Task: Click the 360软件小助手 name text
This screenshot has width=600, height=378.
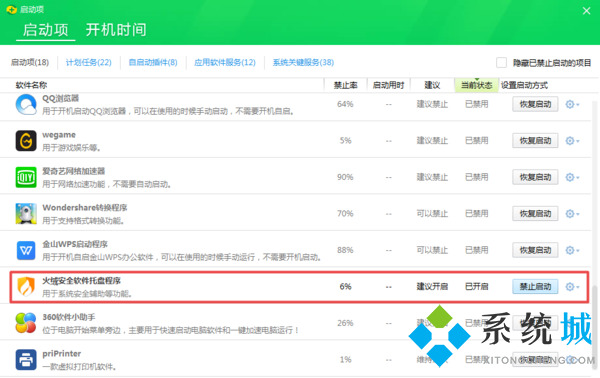Action: point(68,317)
